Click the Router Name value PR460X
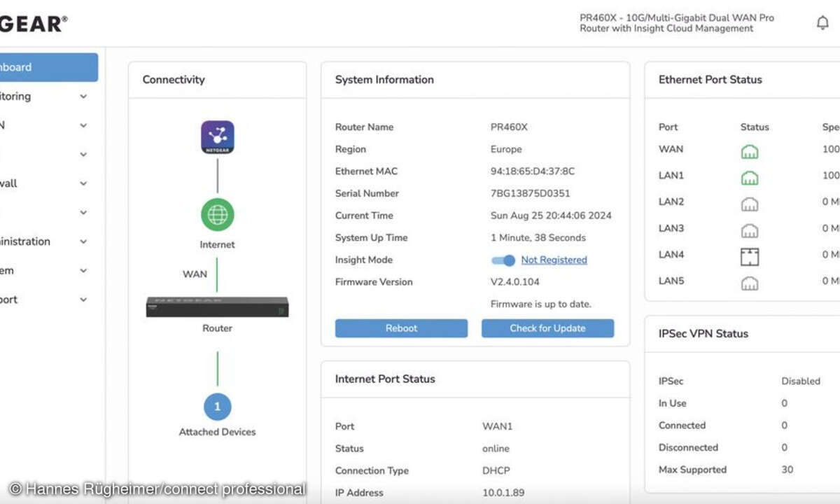 point(509,127)
